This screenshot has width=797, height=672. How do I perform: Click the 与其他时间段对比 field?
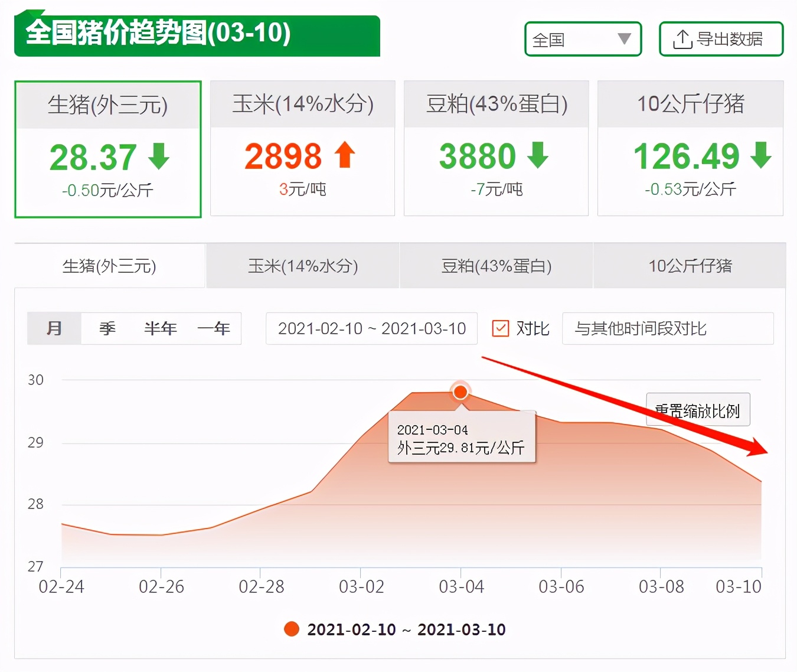[x=668, y=328]
